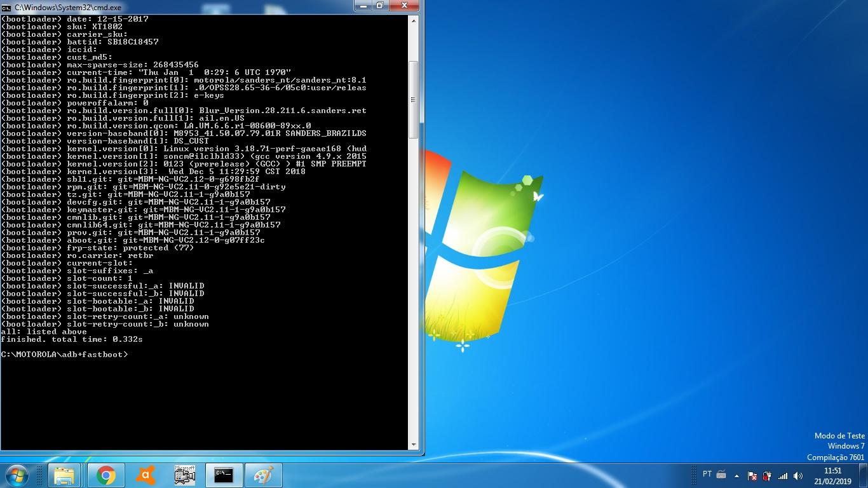Click the 'prov.git' line

[x=130, y=233]
